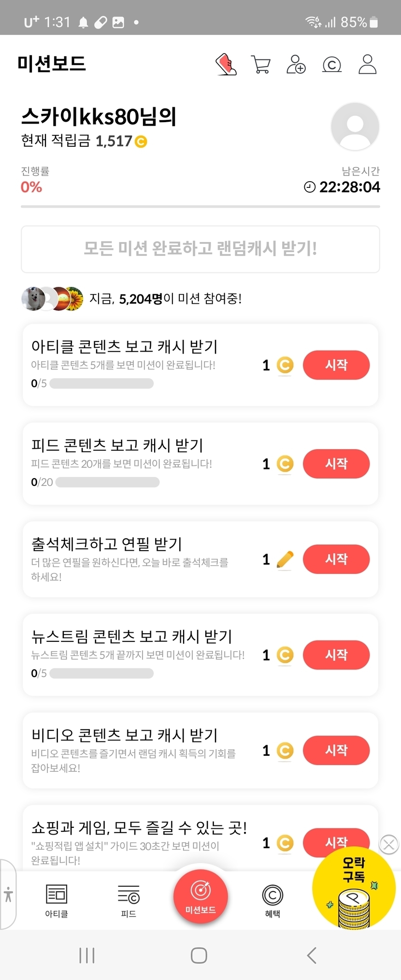
Task: Start the 피드 콘텐츠 mission
Action: (336, 464)
